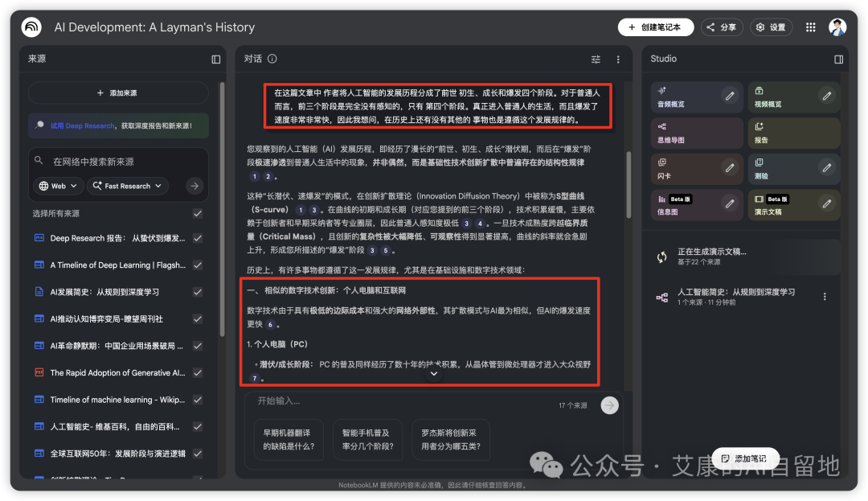The width and height of the screenshot is (868, 501).
Task: Send the chat message arrow button
Action: pyautogui.click(x=609, y=405)
